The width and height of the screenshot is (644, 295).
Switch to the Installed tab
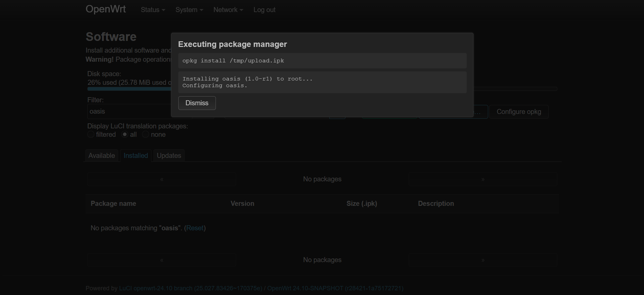pos(136,156)
